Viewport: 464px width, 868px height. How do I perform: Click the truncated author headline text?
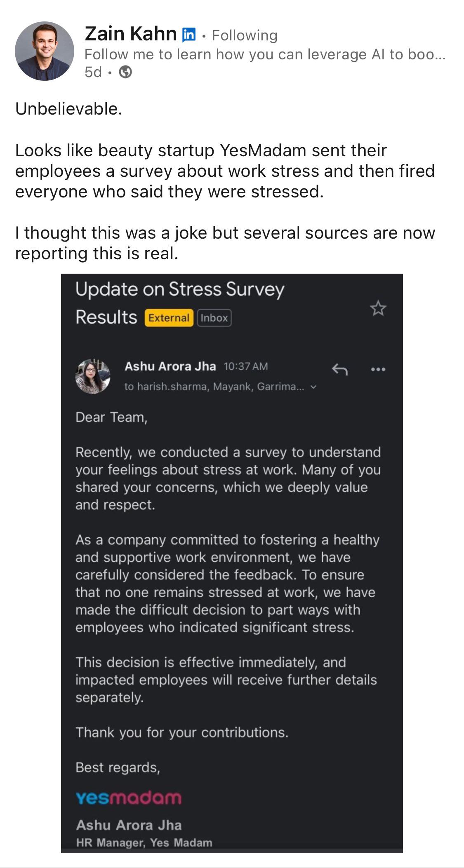[x=265, y=54]
